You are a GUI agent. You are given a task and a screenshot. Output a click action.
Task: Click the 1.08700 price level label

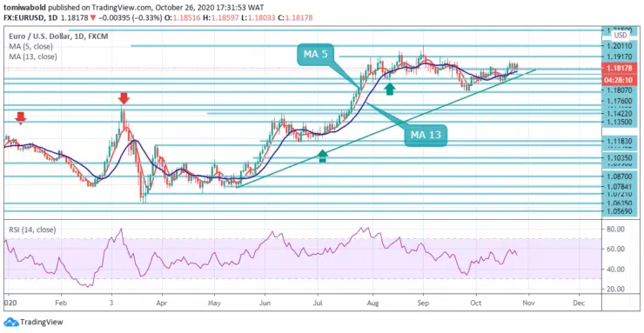click(621, 176)
